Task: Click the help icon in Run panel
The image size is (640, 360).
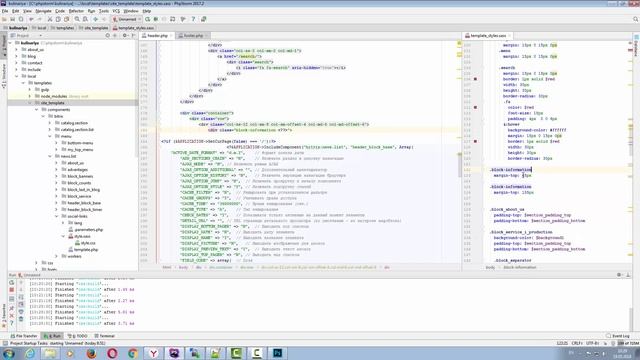Action: coord(11,323)
